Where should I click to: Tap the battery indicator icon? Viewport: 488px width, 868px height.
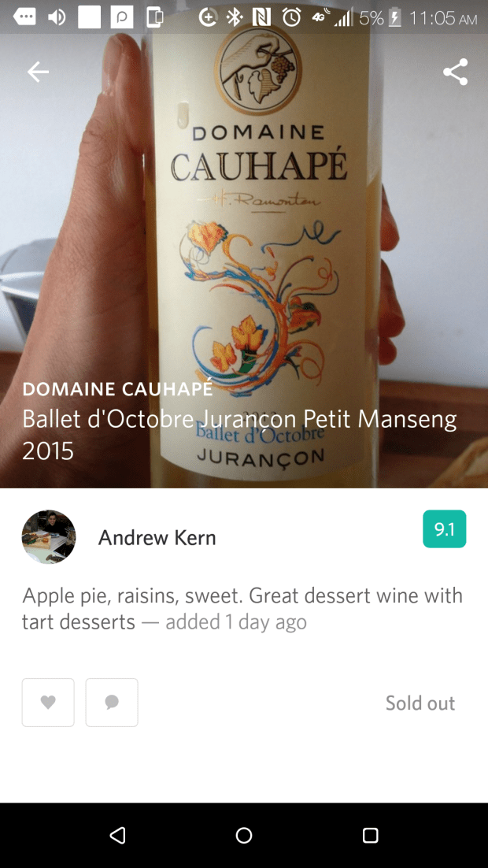click(x=395, y=17)
